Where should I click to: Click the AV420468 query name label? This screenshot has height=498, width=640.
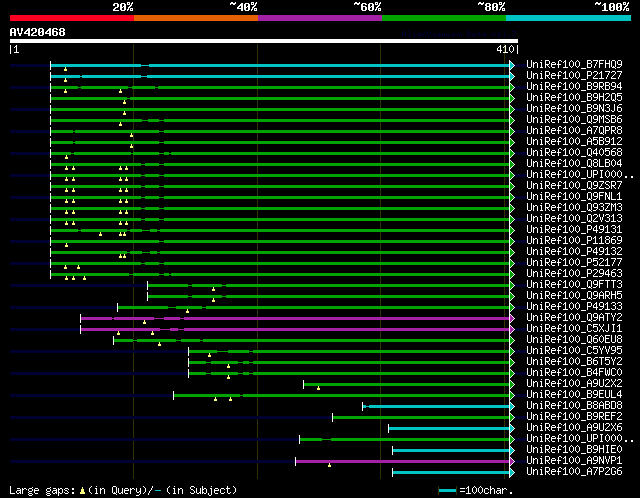(38, 32)
